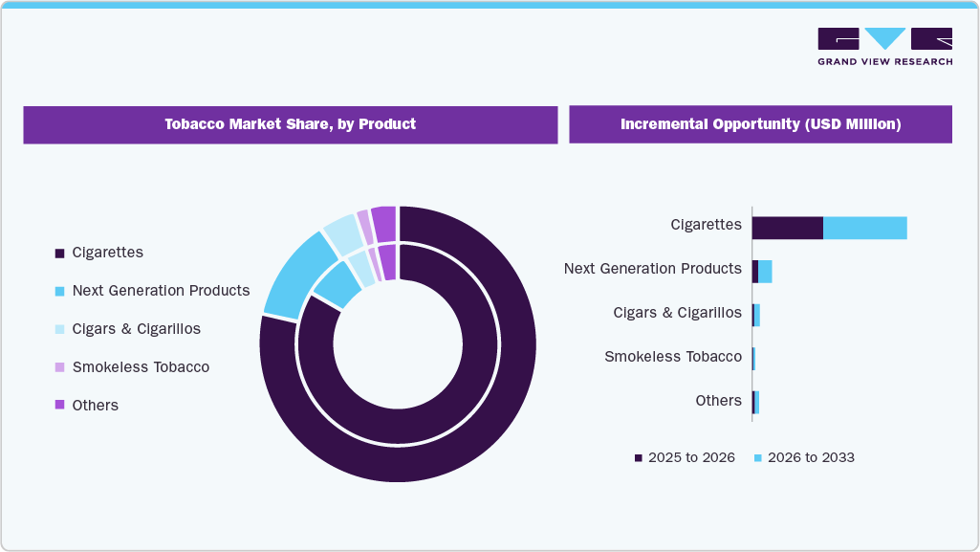Open the Incremental Opportunity (USD Million) header
The image size is (980, 552).
pos(760,123)
